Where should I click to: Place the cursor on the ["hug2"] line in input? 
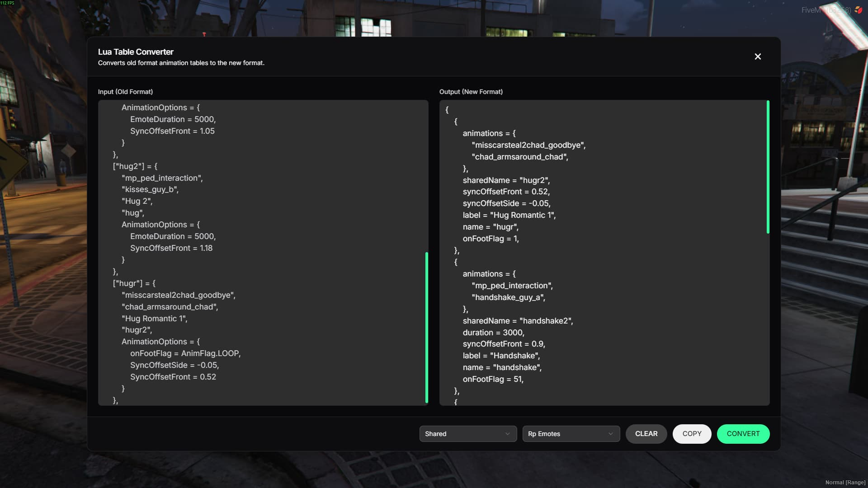[x=135, y=166]
